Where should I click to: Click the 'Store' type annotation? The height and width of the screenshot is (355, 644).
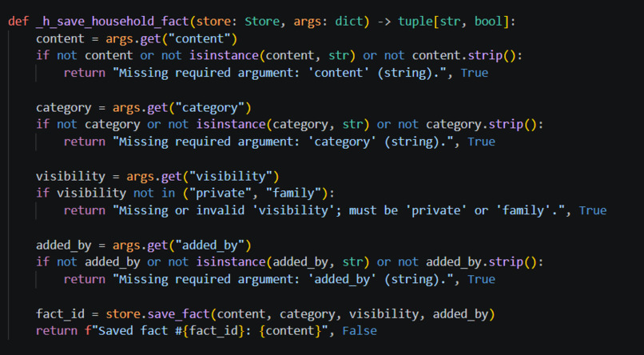(262, 22)
